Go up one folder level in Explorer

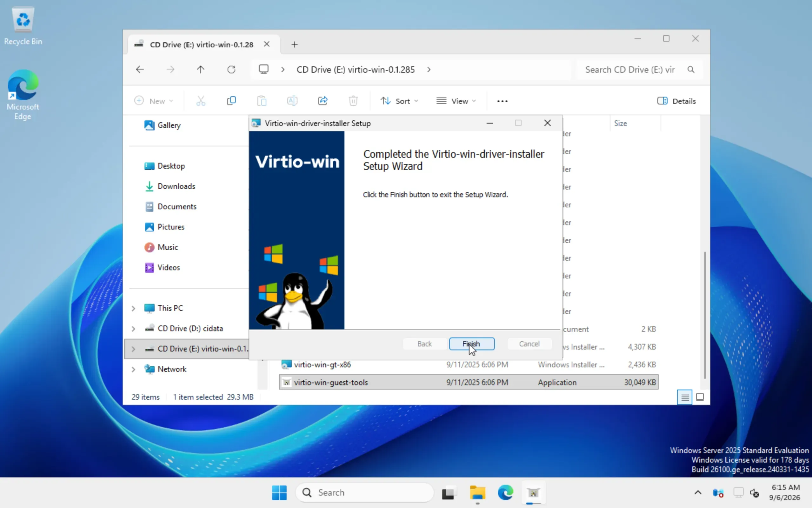pyautogui.click(x=201, y=70)
